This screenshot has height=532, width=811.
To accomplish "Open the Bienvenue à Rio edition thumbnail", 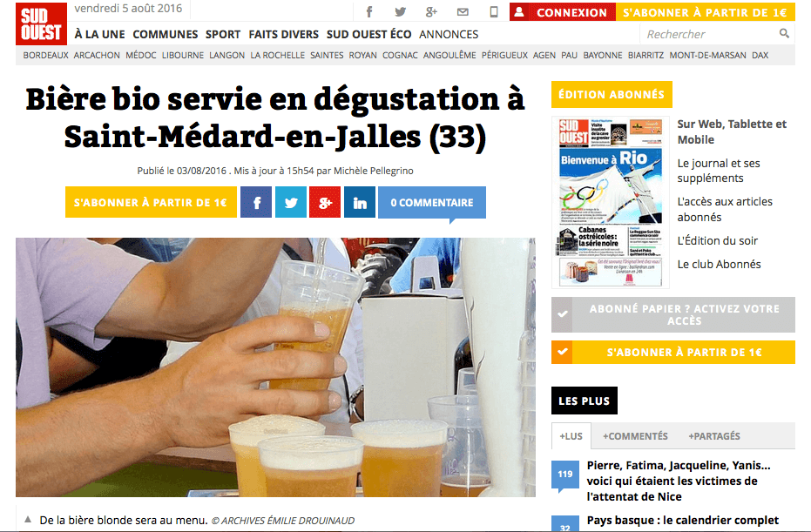I will pos(611,202).
